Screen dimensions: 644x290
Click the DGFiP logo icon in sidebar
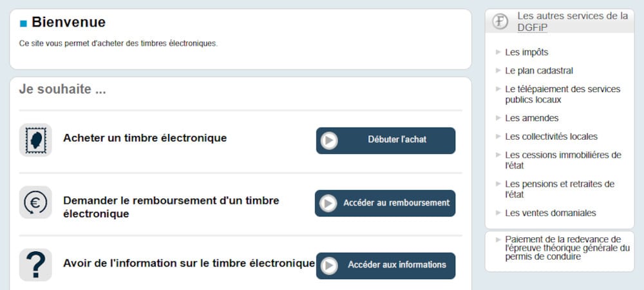(x=500, y=21)
